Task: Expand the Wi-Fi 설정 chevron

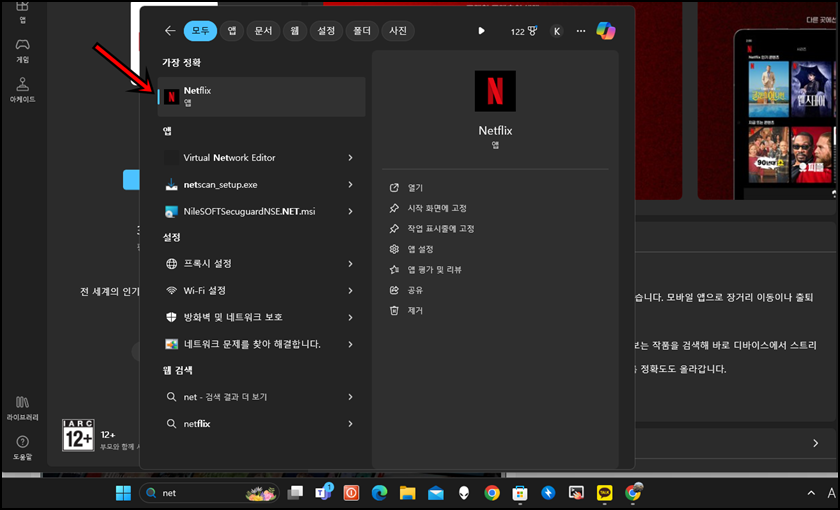Action: point(350,290)
